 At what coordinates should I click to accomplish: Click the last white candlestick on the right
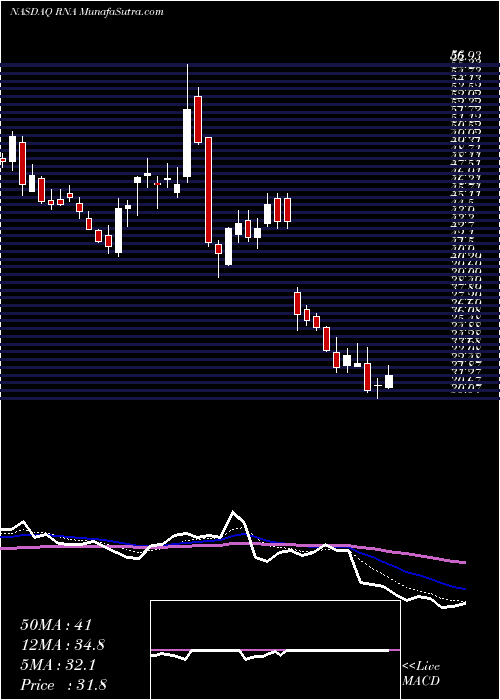coord(389,381)
